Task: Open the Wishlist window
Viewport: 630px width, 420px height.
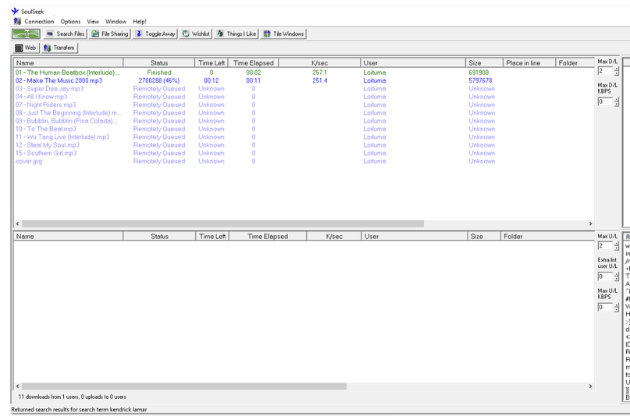Action: coord(196,34)
